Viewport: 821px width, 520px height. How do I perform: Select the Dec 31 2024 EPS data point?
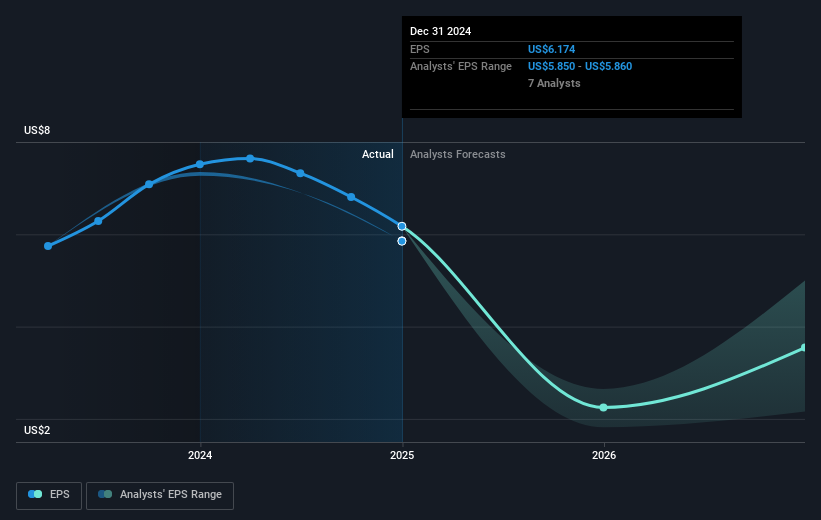coord(402,226)
